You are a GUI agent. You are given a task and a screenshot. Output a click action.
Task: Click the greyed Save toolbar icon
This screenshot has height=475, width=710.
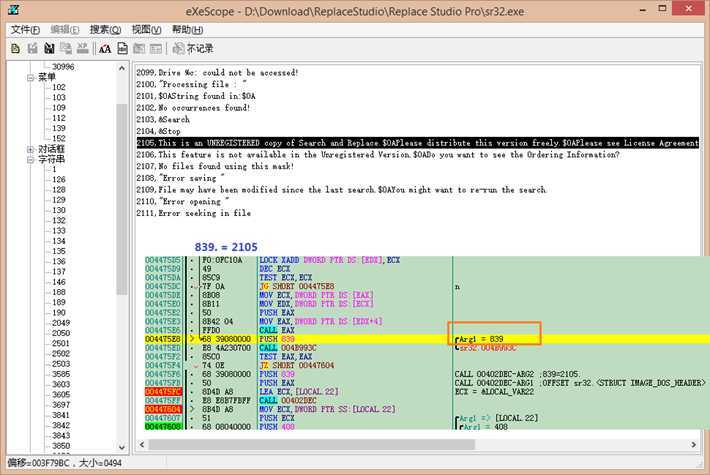coord(32,48)
